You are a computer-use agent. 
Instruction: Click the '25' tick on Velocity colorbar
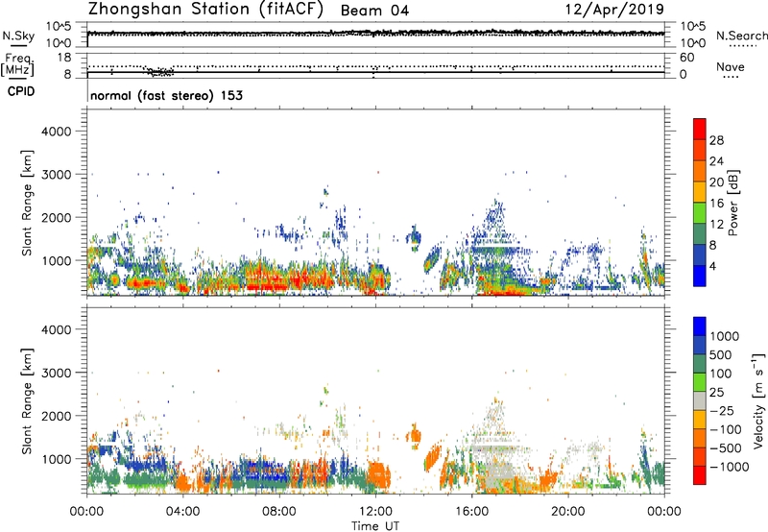click(716, 393)
